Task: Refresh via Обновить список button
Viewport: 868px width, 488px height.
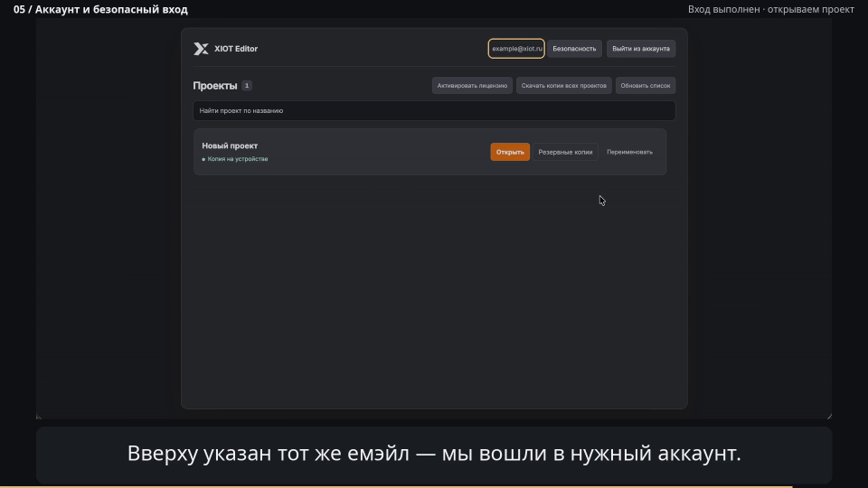Action: (x=646, y=86)
